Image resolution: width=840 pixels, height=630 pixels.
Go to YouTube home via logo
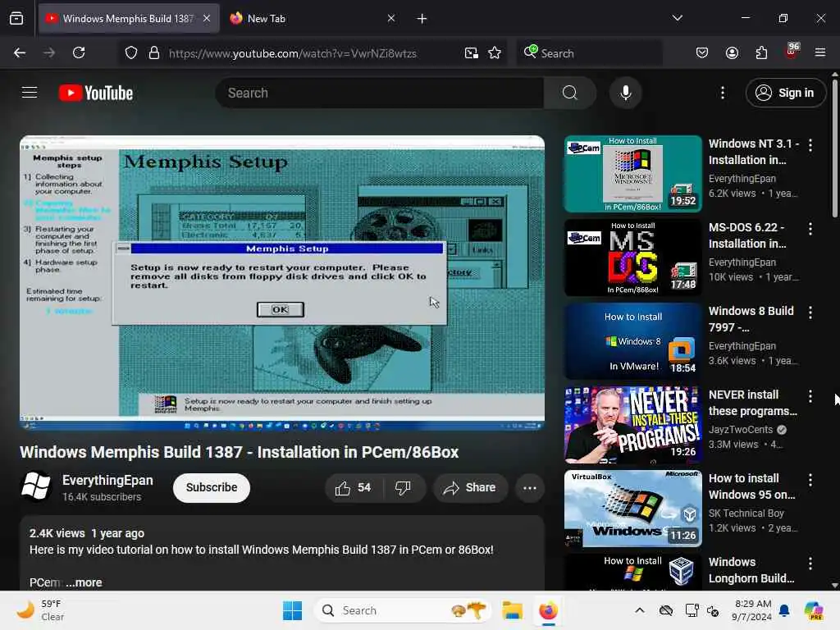96,93
